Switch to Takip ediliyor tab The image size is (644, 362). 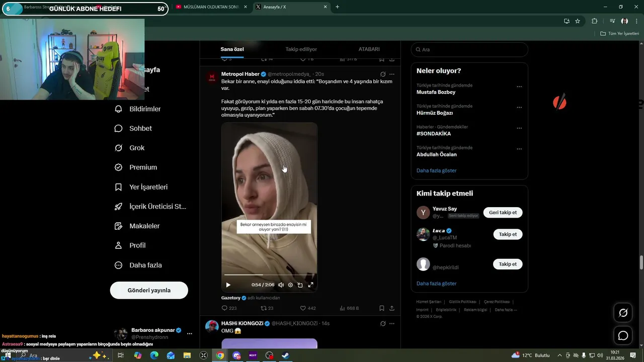301,49
